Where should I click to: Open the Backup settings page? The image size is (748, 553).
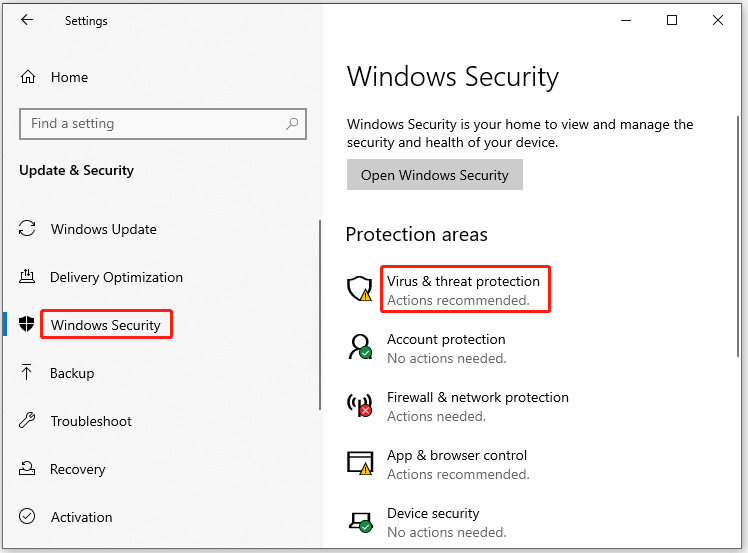[72, 373]
